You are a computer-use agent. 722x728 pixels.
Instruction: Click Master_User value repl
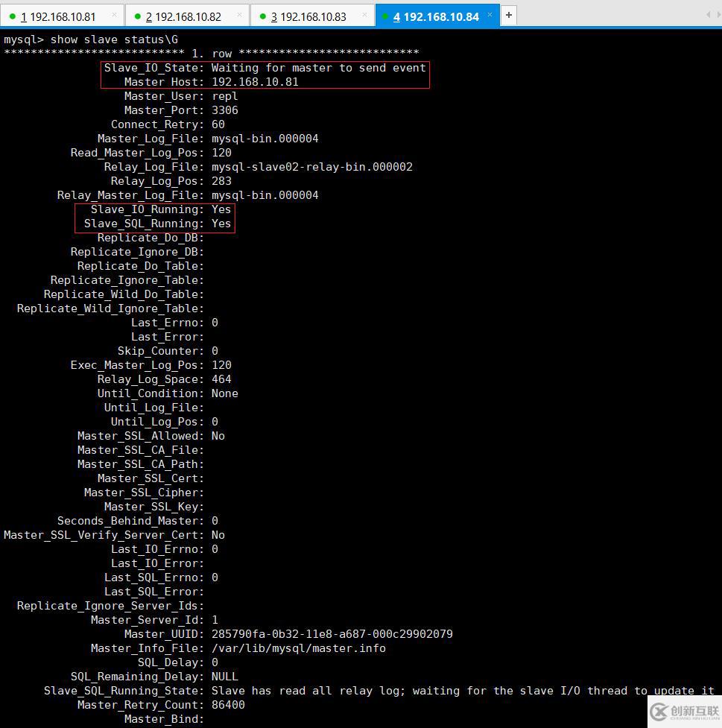(225, 96)
